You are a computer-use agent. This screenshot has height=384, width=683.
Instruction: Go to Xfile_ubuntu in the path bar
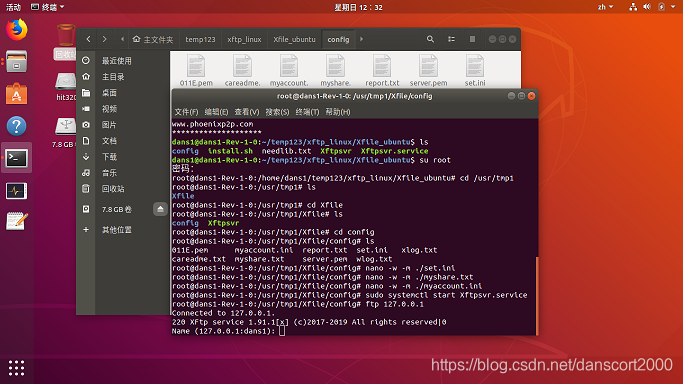(294, 39)
